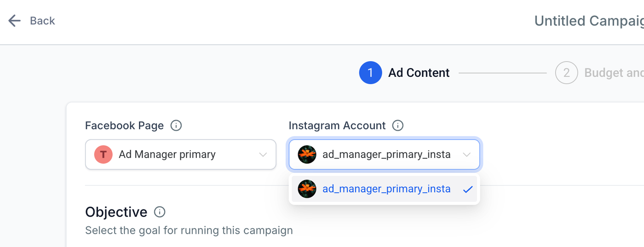Click the Untitled Campaign title
Image resolution: width=644 pixels, height=247 pixels.
tap(589, 21)
